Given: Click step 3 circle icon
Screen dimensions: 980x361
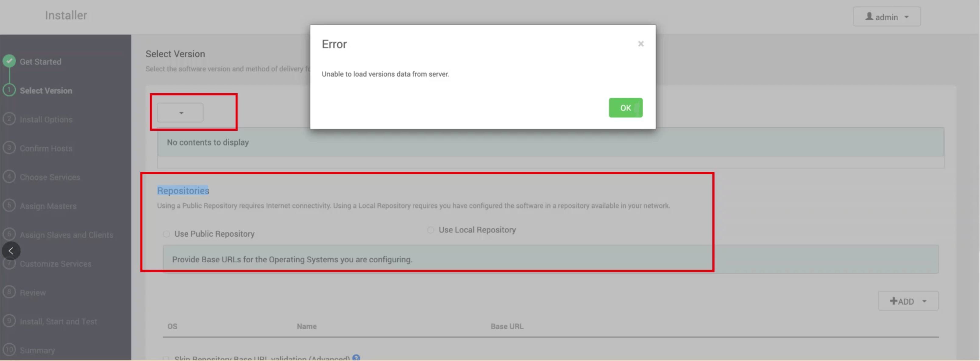Looking at the screenshot, I should click(x=9, y=147).
